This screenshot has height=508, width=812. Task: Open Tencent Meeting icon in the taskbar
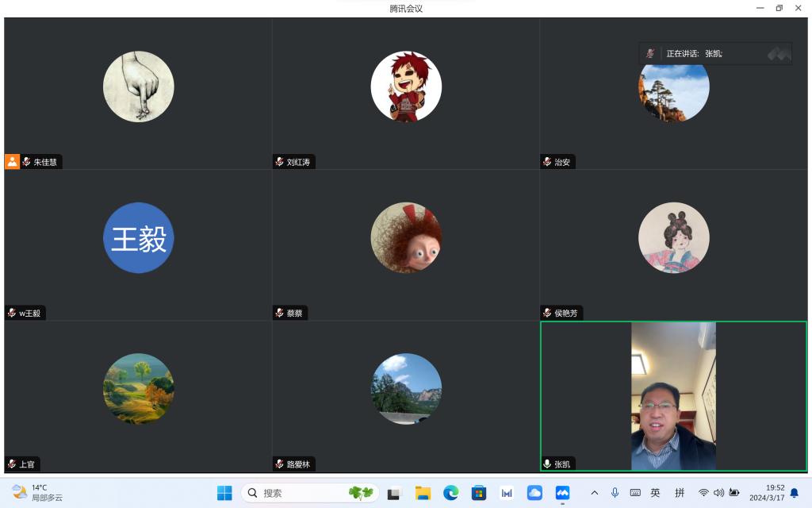coord(562,493)
